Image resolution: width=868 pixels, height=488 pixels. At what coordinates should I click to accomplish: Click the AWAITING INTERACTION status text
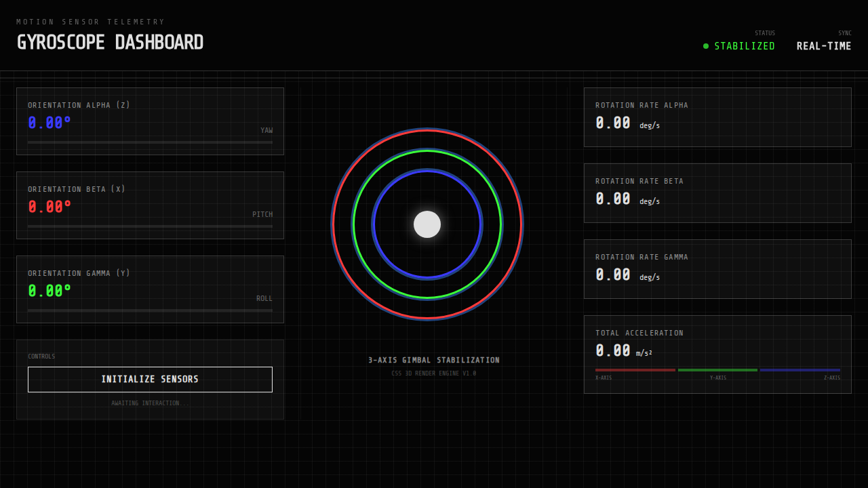click(150, 403)
